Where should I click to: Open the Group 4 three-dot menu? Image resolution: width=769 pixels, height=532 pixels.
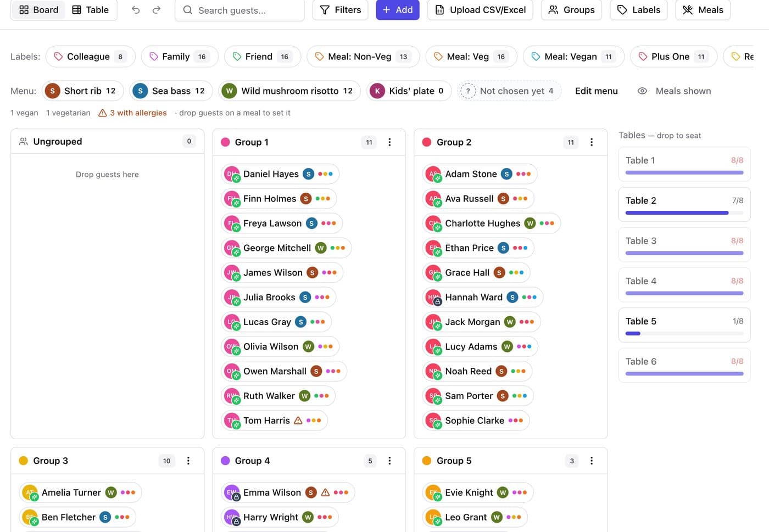coord(389,461)
